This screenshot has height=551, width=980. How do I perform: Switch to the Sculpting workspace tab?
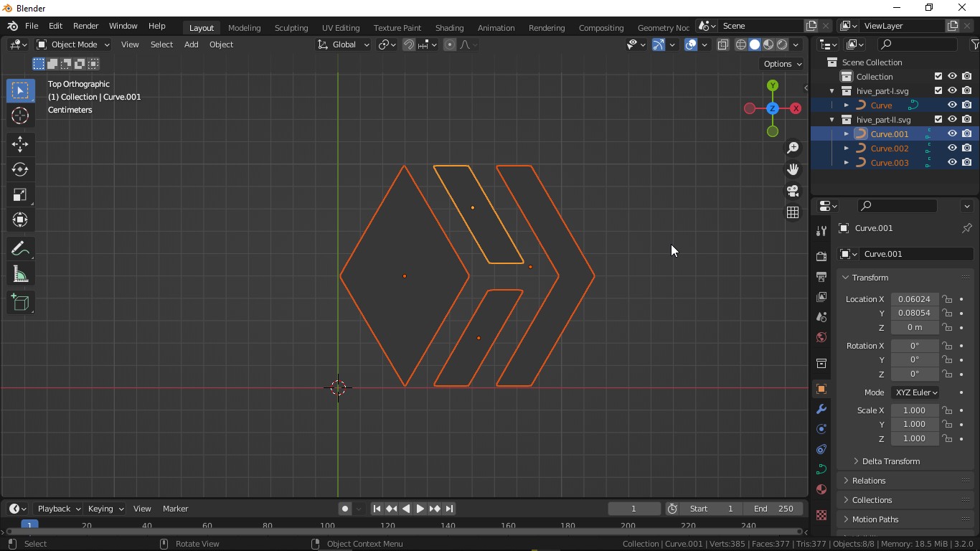pyautogui.click(x=291, y=27)
